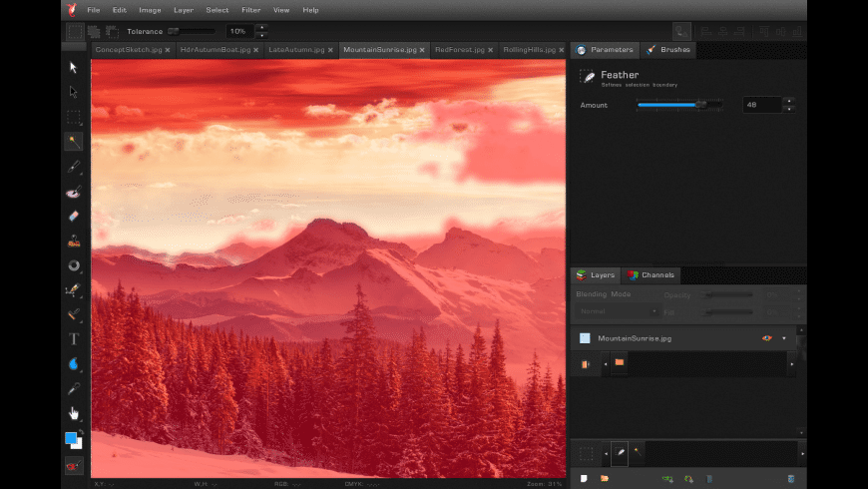Delete layer using the trash icon
This screenshot has width=868, height=489.
791,478
